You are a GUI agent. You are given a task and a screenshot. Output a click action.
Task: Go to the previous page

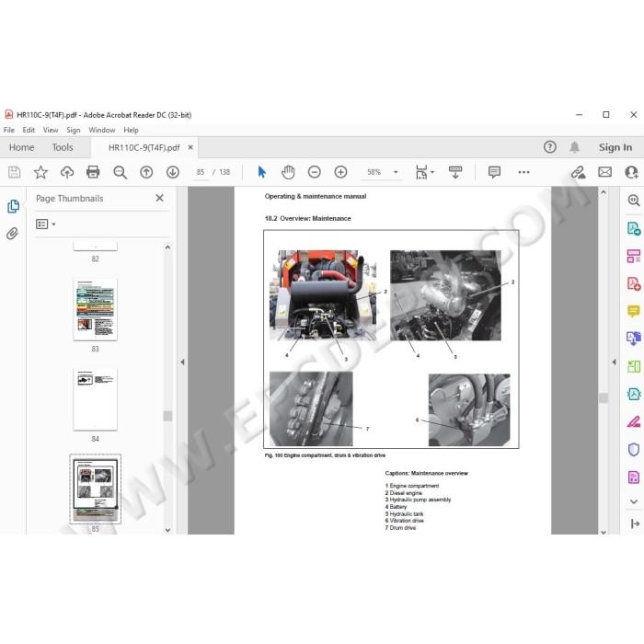click(146, 172)
